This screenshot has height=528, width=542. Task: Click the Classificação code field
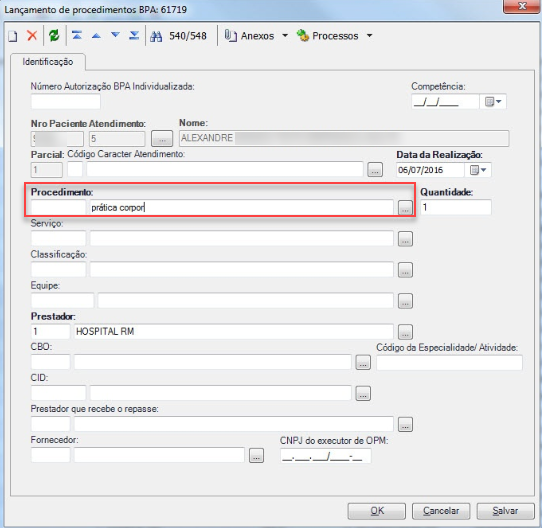click(x=58, y=269)
